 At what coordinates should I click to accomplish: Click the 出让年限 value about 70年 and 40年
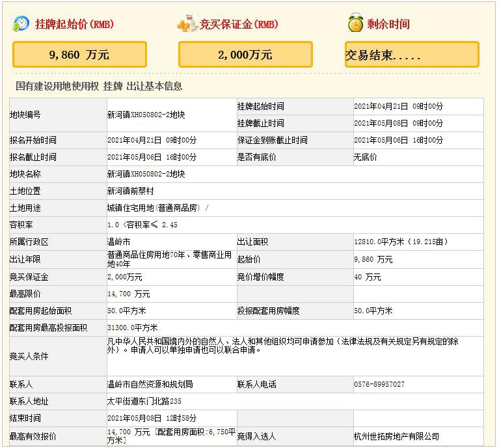[169, 259]
